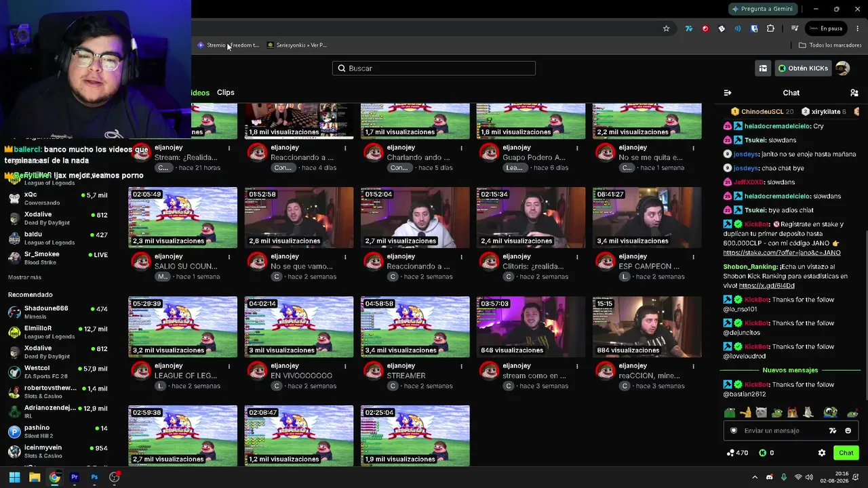Viewport: 868px width, 488px height.
Task: Open Westcol recommended channel avatar
Action: (14, 372)
